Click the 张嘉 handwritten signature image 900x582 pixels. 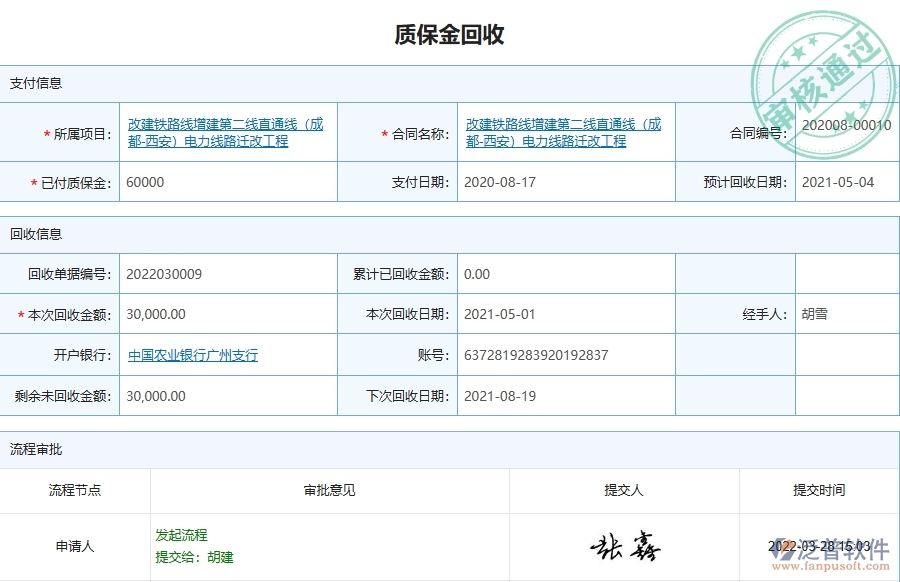625,545
